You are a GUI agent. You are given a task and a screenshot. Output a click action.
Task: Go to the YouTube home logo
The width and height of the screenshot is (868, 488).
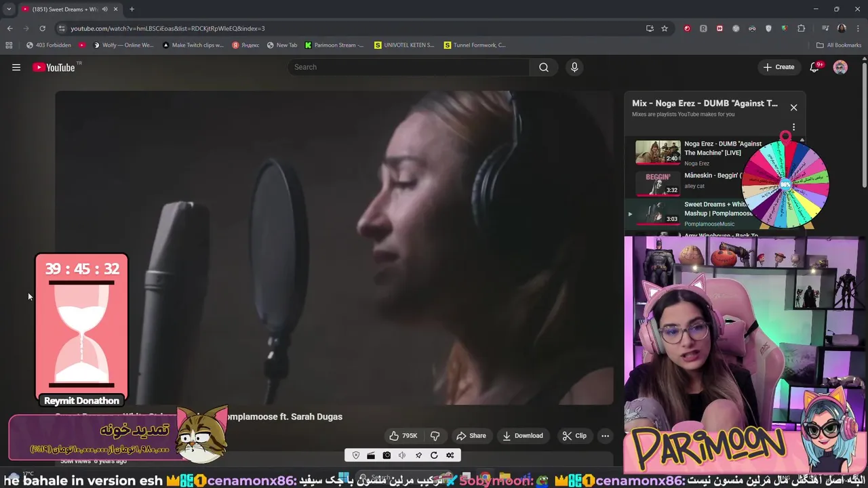coord(54,67)
